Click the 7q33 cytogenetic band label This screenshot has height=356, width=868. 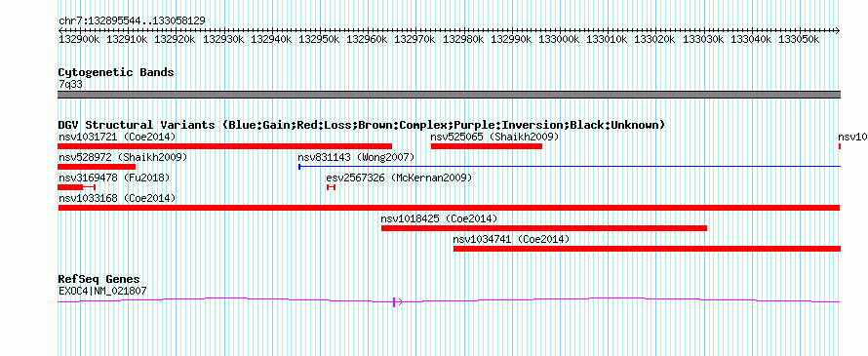point(70,84)
